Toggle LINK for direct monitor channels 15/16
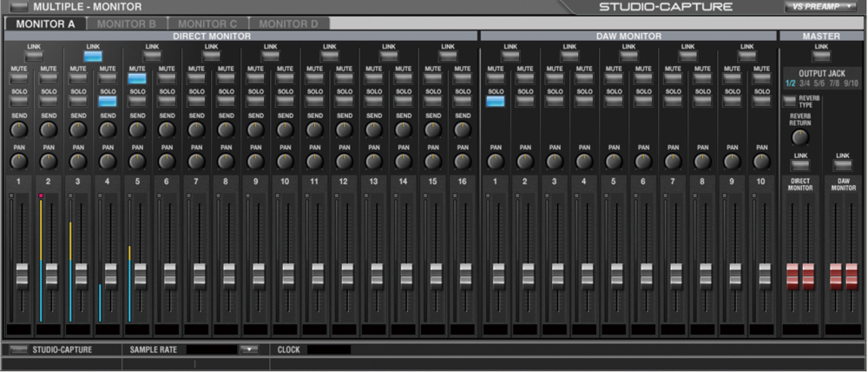 pyautogui.click(x=448, y=56)
